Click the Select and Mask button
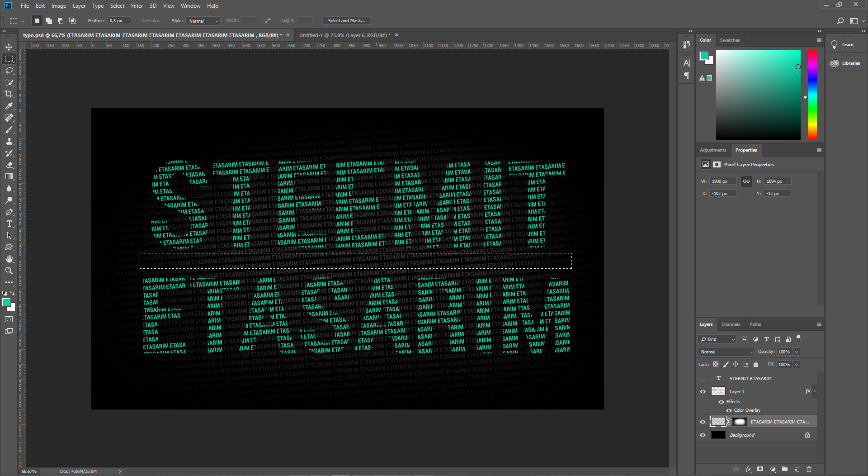This screenshot has height=476, width=868. click(x=346, y=20)
